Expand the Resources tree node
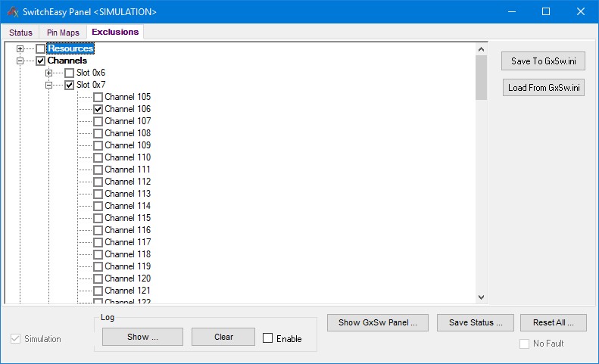The width and height of the screenshot is (599, 364). coord(20,49)
